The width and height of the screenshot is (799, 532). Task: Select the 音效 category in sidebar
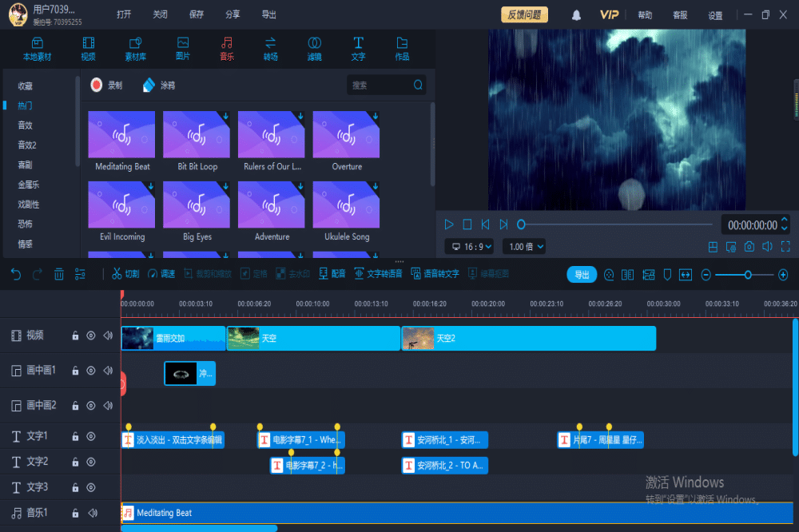pyautogui.click(x=26, y=125)
